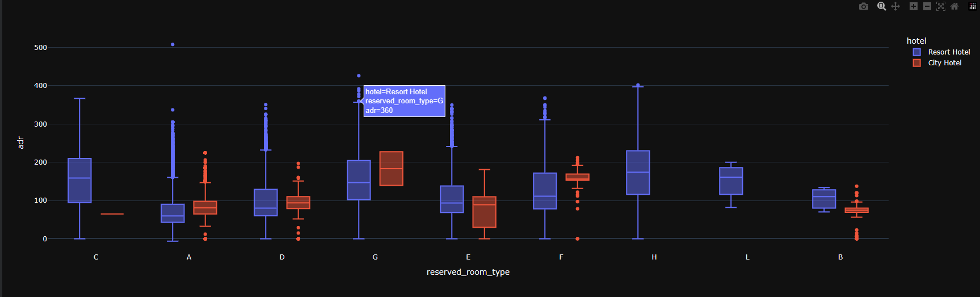Click the x-axis tick label D
This screenshot has width=980, height=297.
pos(282,257)
